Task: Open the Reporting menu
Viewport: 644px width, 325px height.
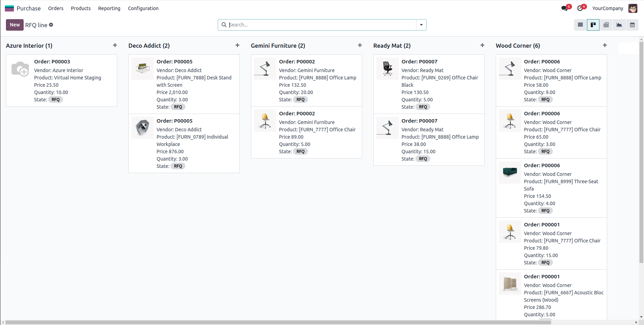Action: (x=109, y=8)
